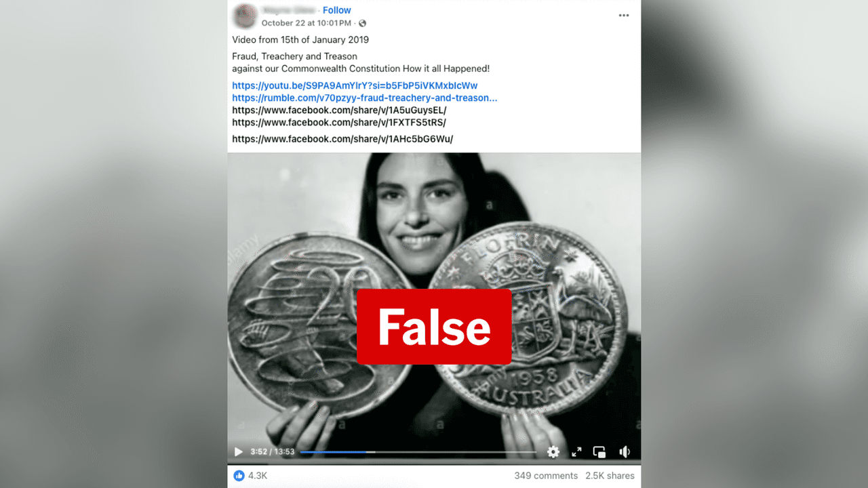868x488 pixels.
Task: Click the poster's profile picture
Action: point(244,16)
